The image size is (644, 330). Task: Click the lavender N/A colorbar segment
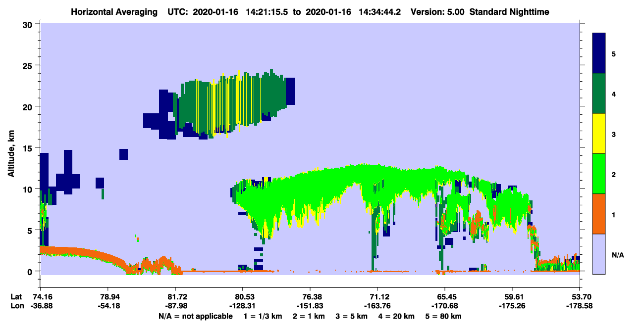point(599,254)
